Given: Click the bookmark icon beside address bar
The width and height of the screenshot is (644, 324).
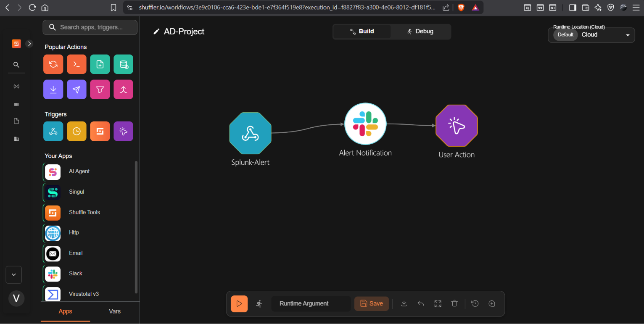Looking at the screenshot, I should [x=113, y=8].
